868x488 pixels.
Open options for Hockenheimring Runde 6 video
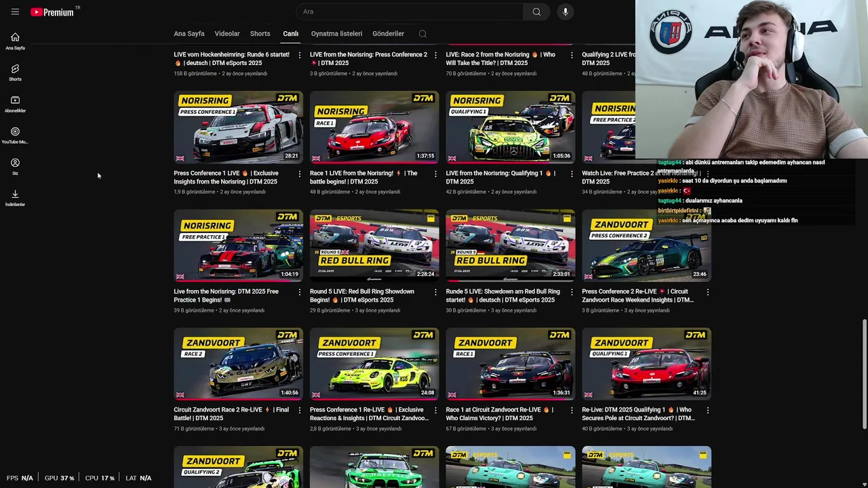click(x=300, y=55)
